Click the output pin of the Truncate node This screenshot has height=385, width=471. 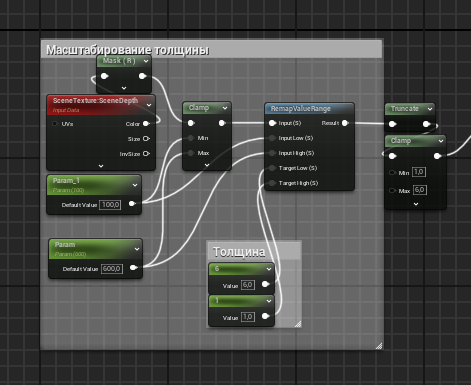pyautogui.click(x=426, y=124)
